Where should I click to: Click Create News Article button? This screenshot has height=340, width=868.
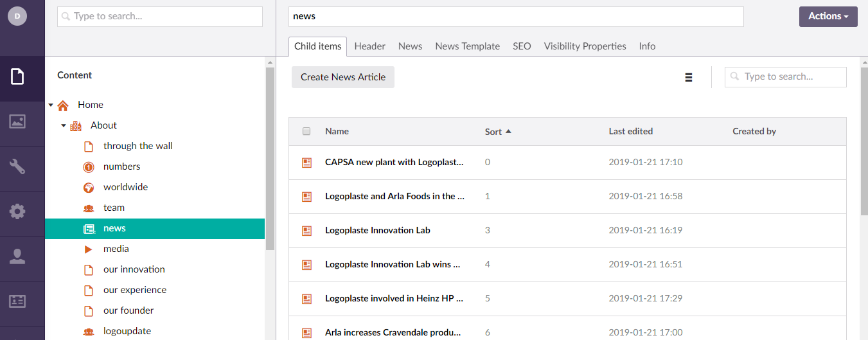pos(343,77)
